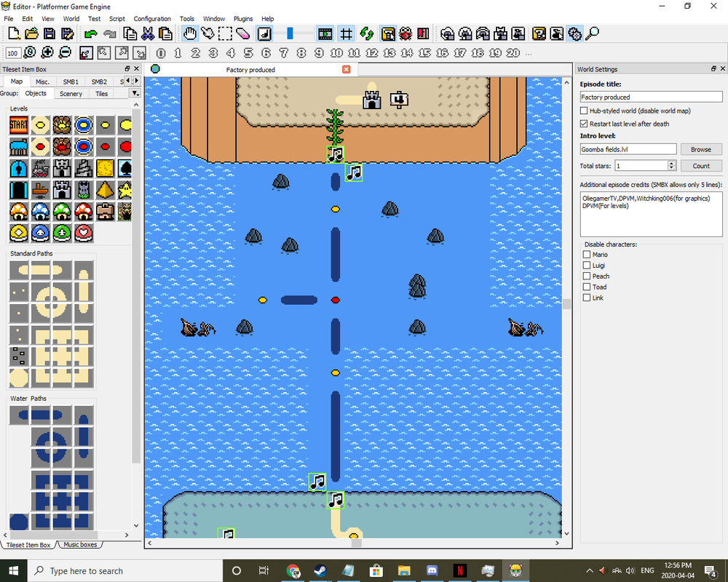Disable Luigi character checkbox

click(x=586, y=265)
